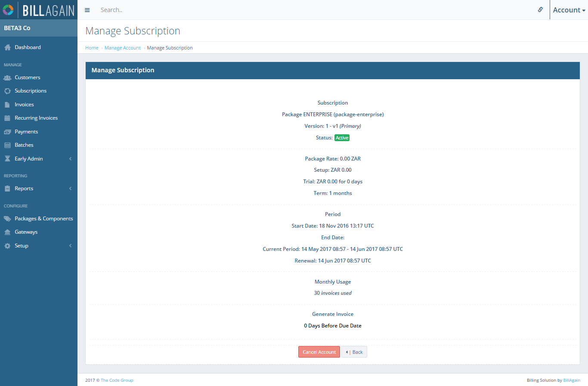Open Payments sidebar item
Image resolution: width=588 pixels, height=386 pixels.
click(26, 132)
